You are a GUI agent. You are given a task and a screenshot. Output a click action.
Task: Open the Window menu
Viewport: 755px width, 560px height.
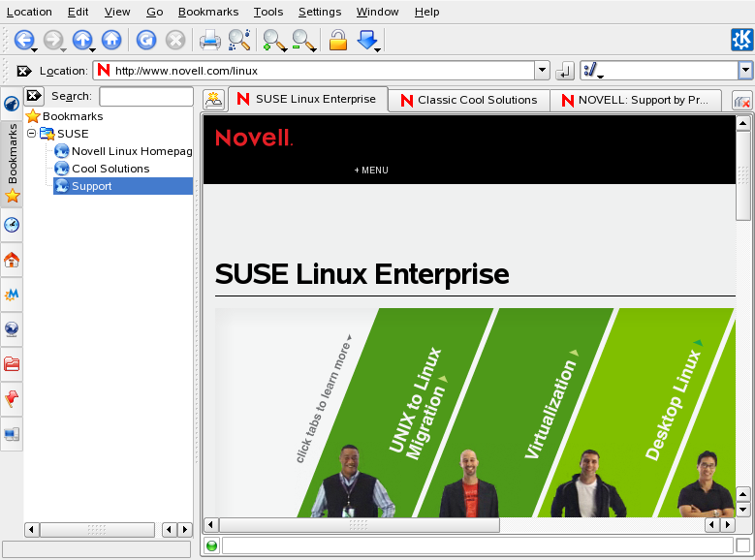(x=378, y=12)
